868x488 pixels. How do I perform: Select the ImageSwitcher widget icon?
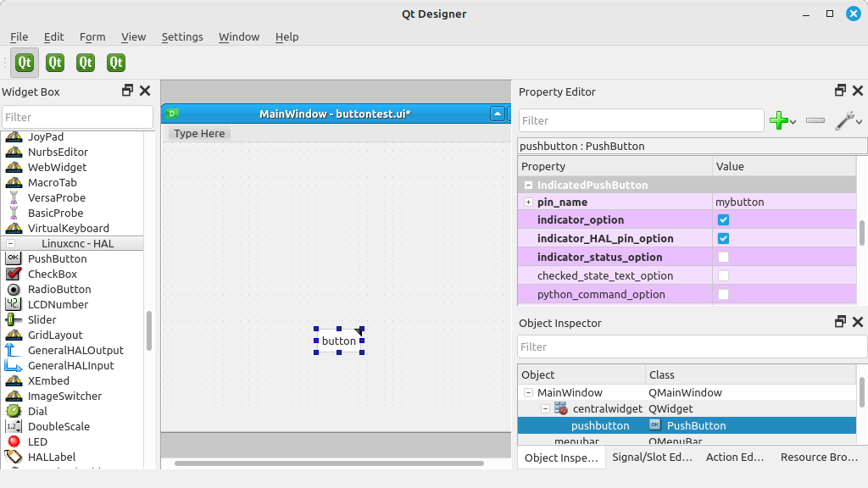click(x=14, y=396)
